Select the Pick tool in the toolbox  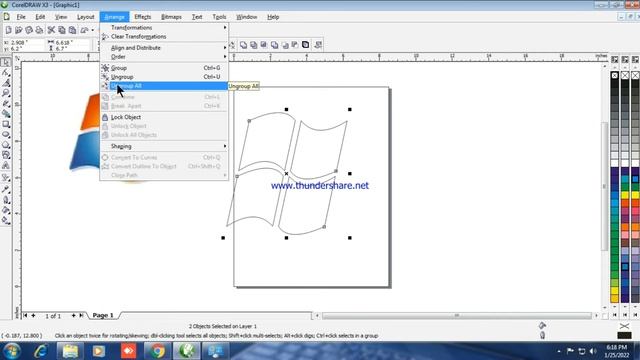[x=6, y=62]
